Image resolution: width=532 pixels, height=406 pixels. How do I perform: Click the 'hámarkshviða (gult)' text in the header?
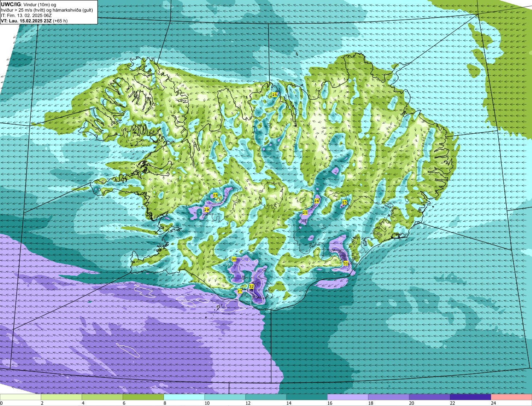[73, 10]
